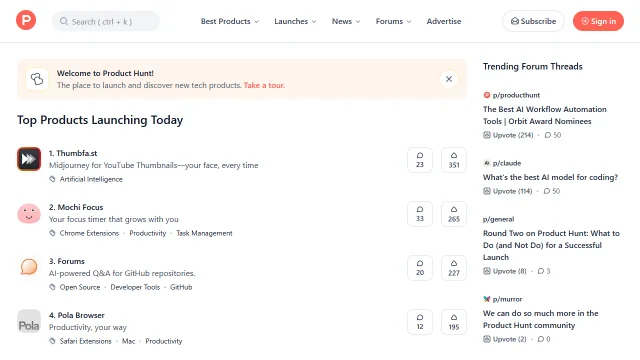Click the tag icon beside Open Source
Viewport: 640px width, 360px height.
[52, 287]
